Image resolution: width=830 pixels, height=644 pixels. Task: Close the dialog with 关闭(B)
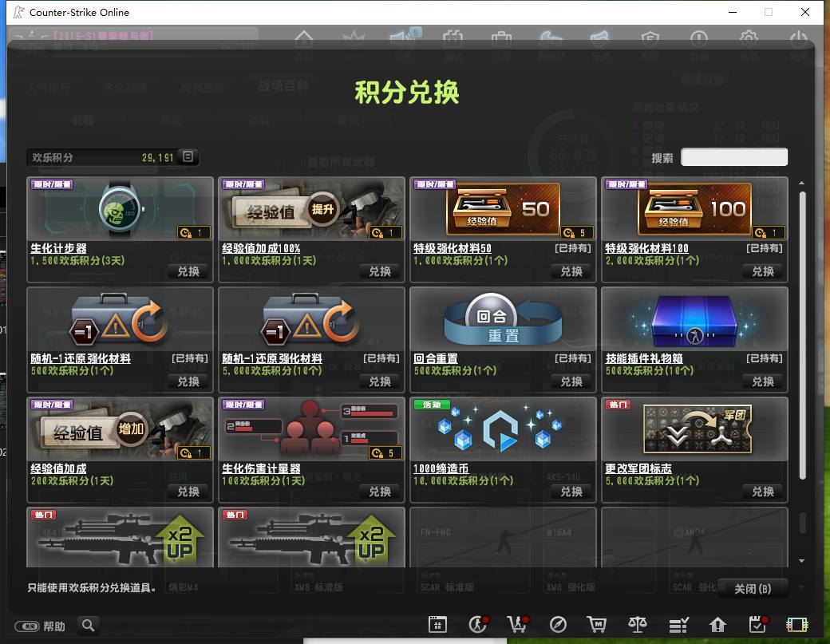click(x=753, y=589)
